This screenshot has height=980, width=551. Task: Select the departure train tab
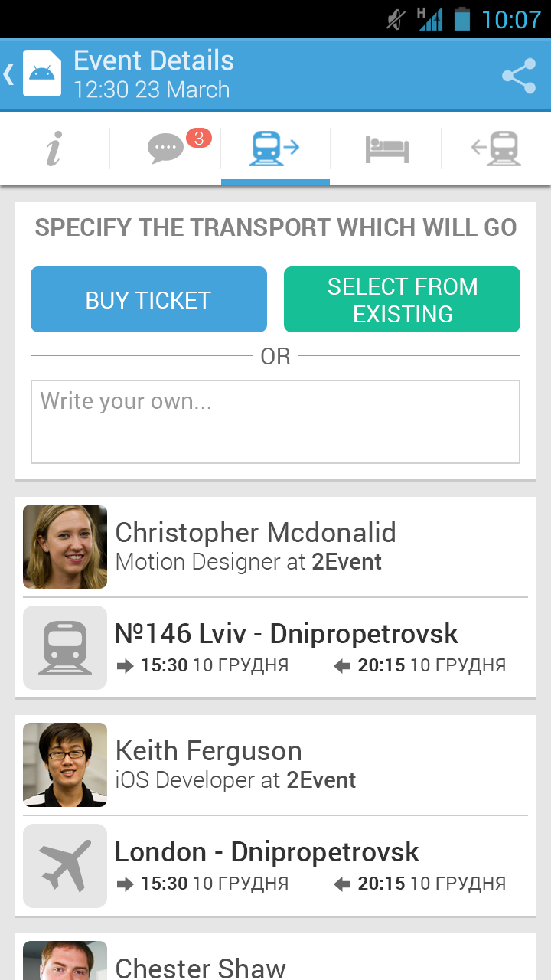point(275,148)
